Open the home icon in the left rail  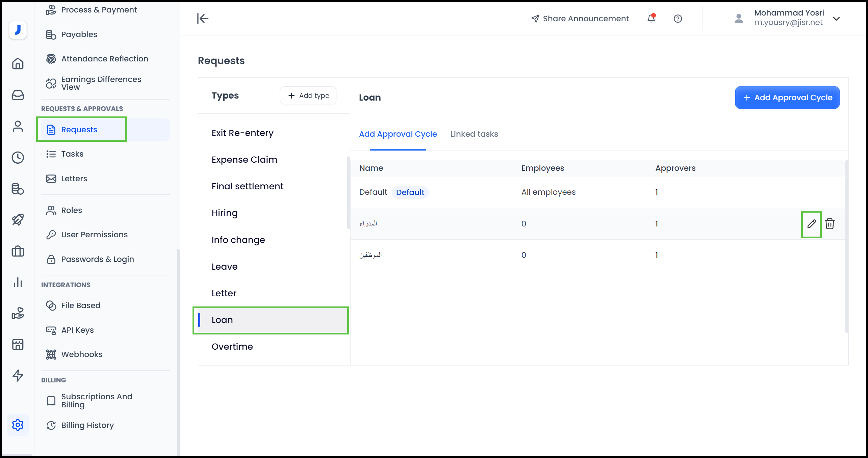18,63
